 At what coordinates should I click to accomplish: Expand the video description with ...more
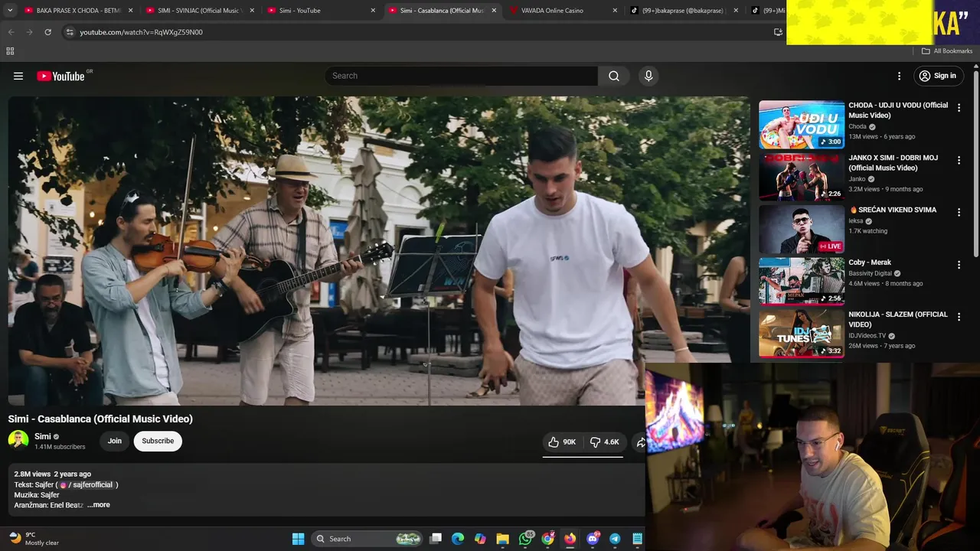coord(98,505)
